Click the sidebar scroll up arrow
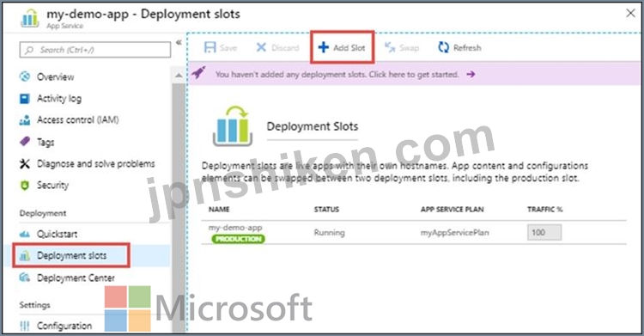 click(x=179, y=76)
